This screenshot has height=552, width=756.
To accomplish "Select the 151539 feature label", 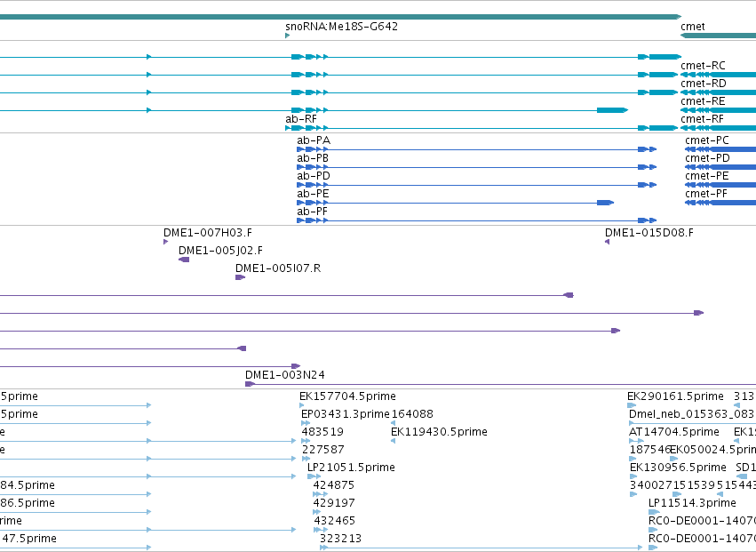I will point(693,485).
